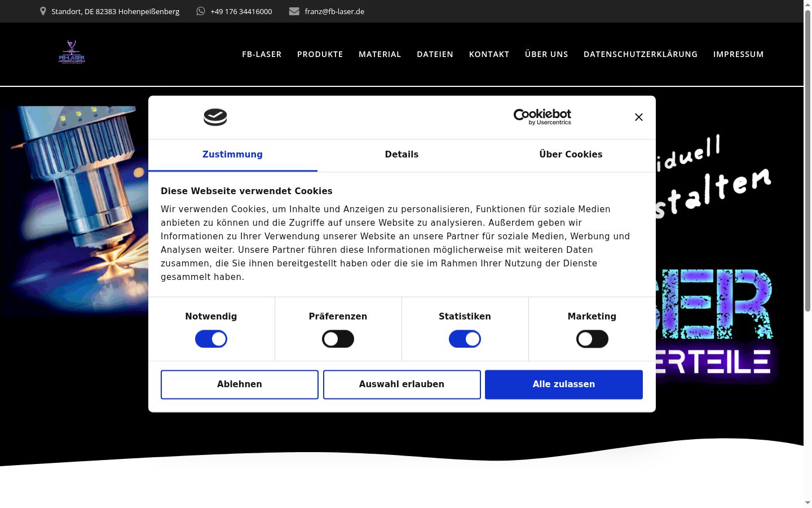The image size is (812, 508).
Task: Click the page vertical scrollbar thumb
Action: point(807,161)
